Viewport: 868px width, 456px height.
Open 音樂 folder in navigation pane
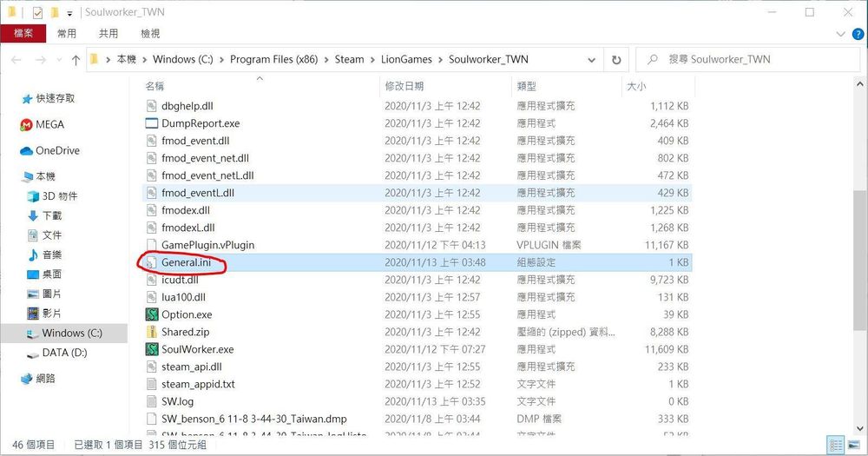pos(51,254)
